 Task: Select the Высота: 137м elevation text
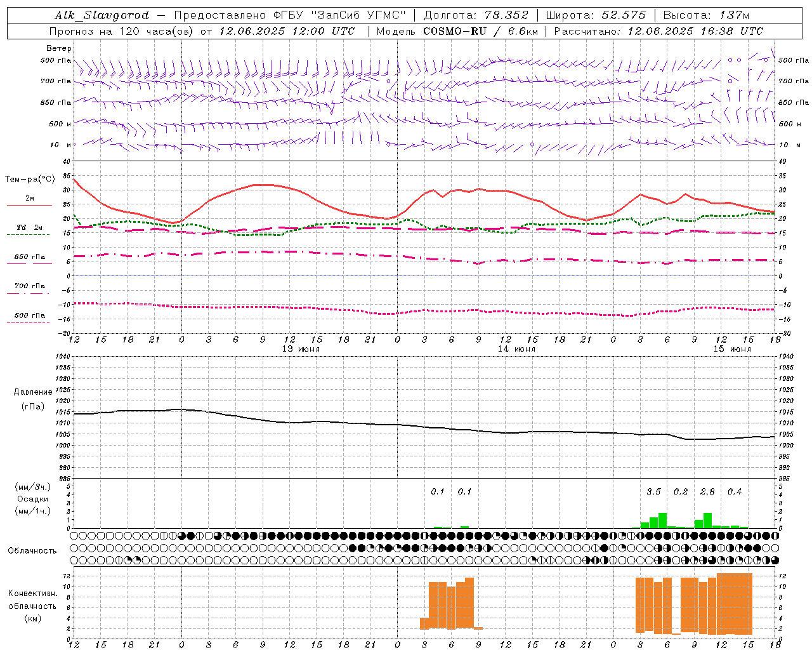[706, 15]
